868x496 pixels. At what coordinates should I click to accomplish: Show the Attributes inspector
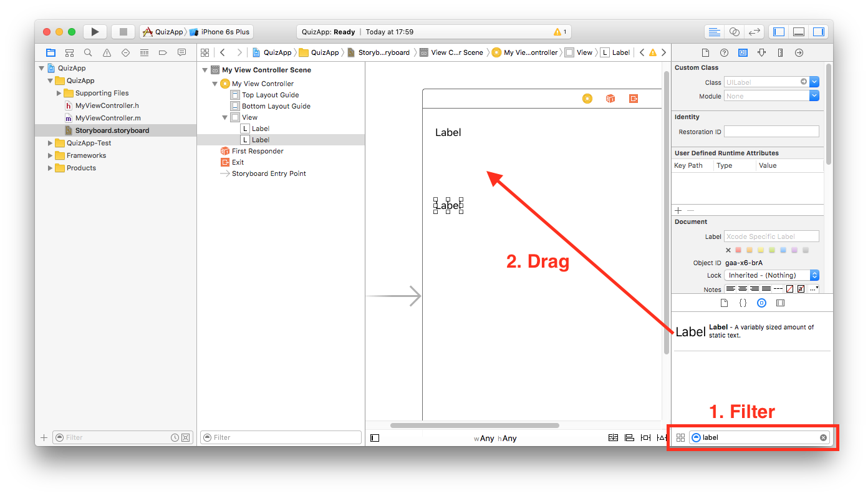(761, 52)
